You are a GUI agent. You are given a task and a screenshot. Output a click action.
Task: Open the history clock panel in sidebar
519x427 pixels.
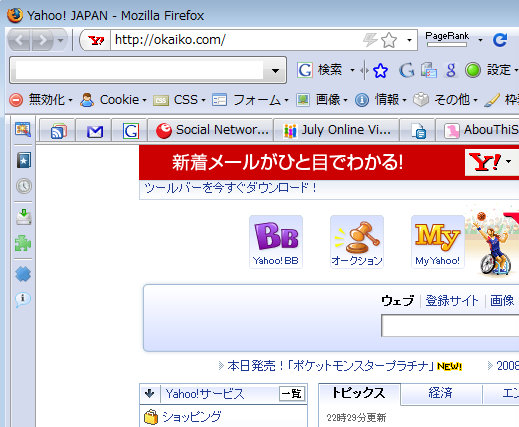click(x=24, y=186)
